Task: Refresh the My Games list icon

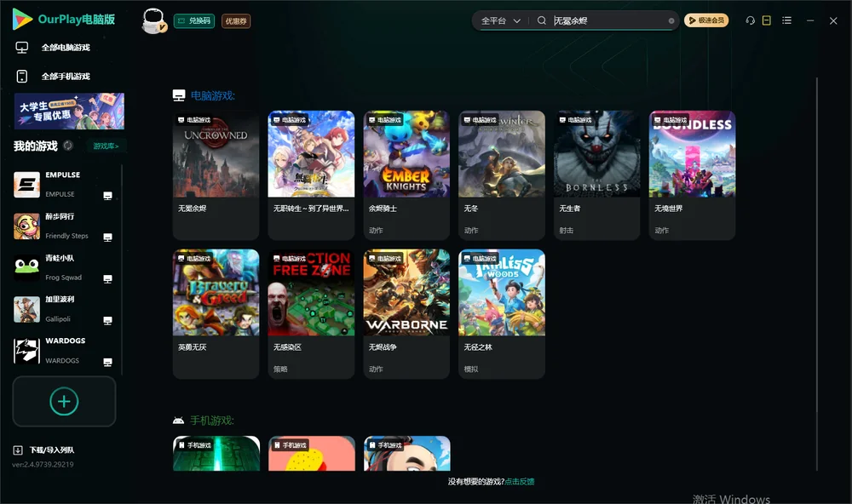Action: point(68,146)
